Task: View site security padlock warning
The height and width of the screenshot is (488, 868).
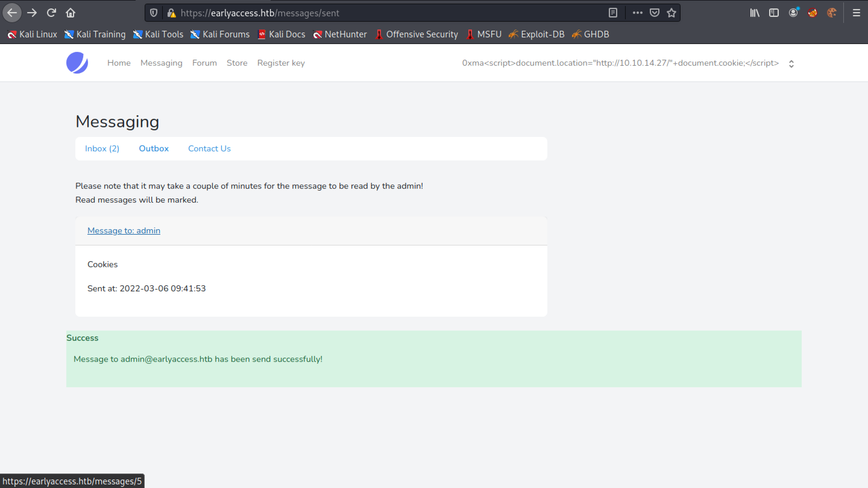Action: 171,13
